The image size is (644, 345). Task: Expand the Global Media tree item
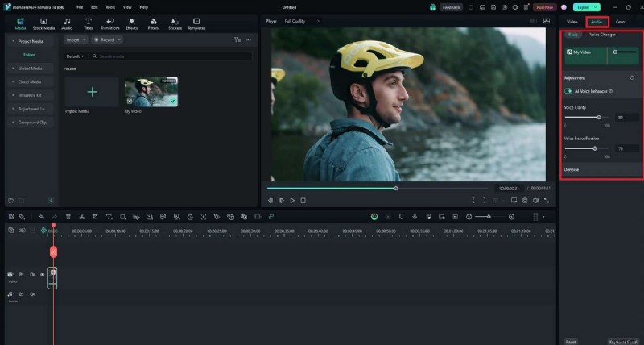click(x=28, y=68)
